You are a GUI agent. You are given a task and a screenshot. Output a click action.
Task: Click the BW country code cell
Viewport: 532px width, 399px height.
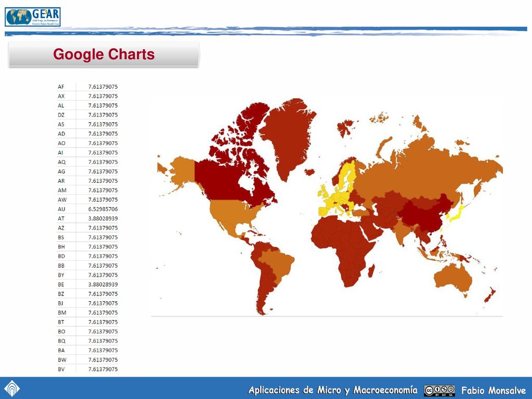pyautogui.click(x=62, y=360)
